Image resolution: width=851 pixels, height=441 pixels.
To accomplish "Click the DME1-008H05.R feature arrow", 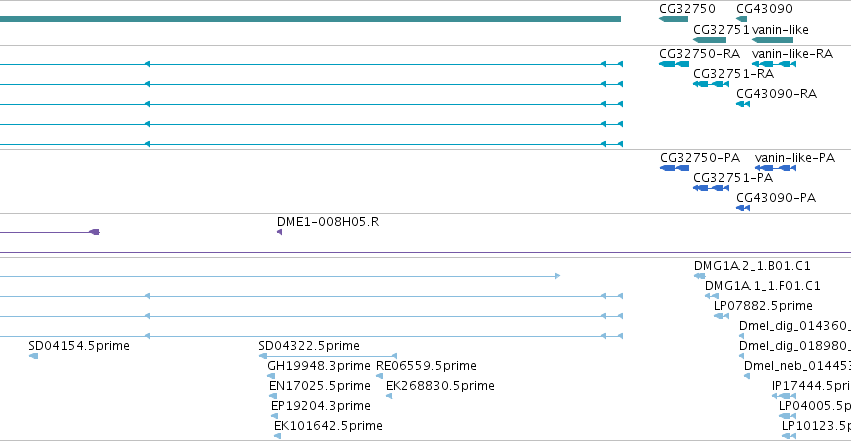I will (280, 232).
